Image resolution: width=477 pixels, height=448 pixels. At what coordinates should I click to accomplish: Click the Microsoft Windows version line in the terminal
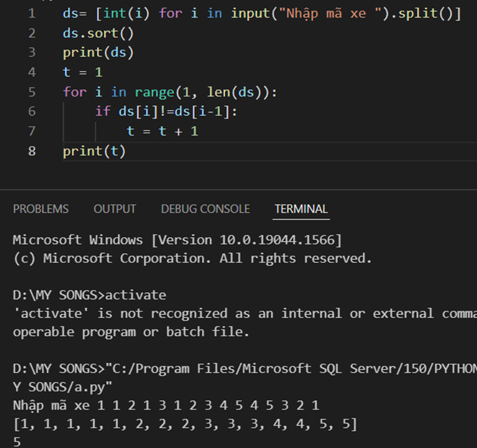click(x=177, y=240)
